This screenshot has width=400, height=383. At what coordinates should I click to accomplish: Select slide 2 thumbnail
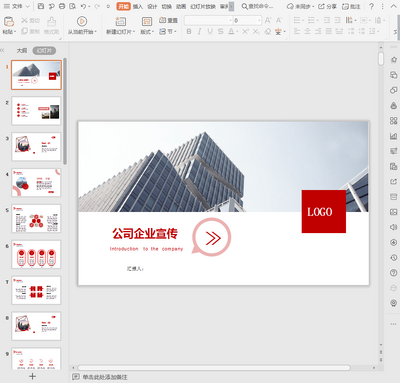coord(36,111)
